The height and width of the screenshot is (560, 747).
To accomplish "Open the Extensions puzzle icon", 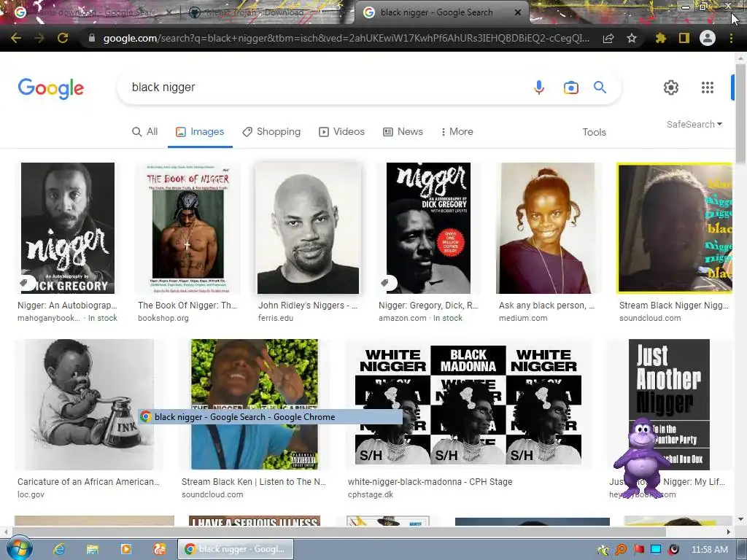I will 660,38.
